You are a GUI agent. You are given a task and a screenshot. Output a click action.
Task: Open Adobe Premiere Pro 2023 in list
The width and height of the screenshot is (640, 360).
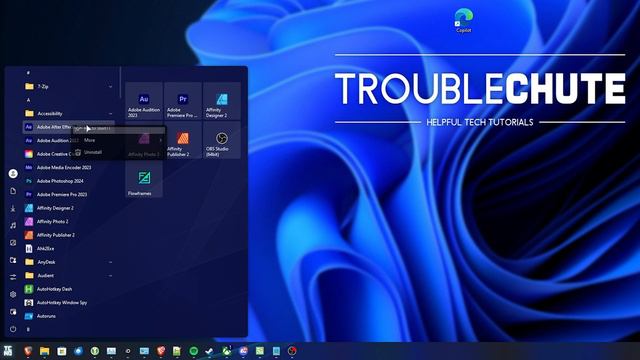pos(69,194)
